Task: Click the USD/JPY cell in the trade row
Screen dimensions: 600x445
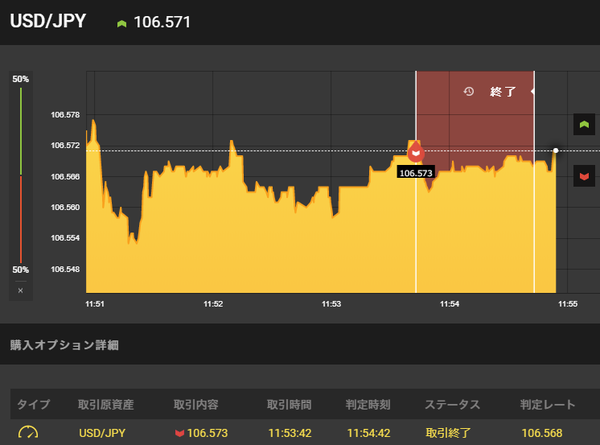Action: pyautogui.click(x=102, y=433)
